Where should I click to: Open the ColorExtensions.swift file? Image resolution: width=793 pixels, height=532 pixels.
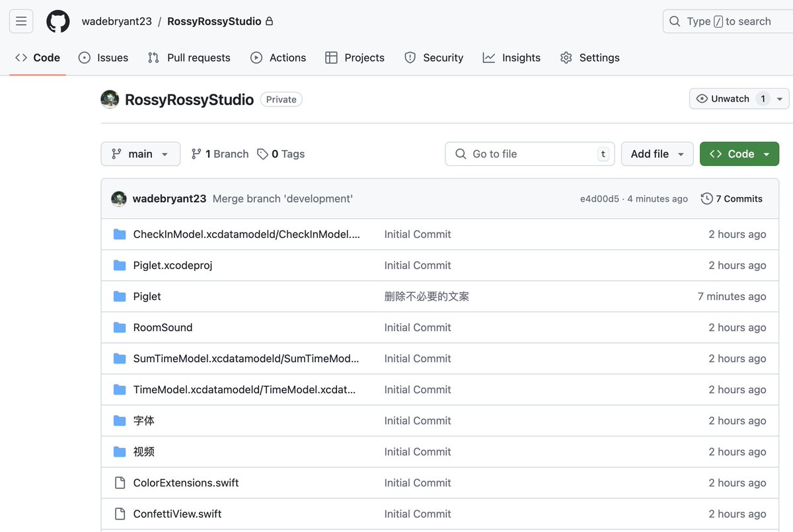(x=186, y=482)
